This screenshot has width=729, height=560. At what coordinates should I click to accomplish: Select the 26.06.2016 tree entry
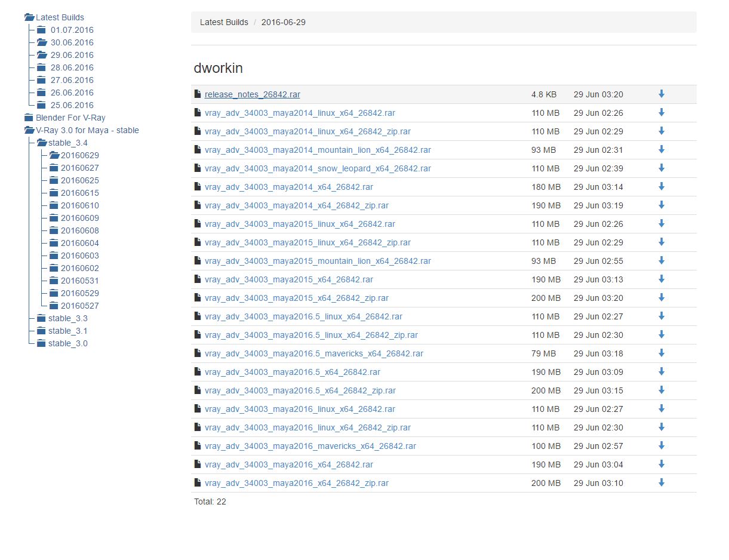click(x=72, y=93)
